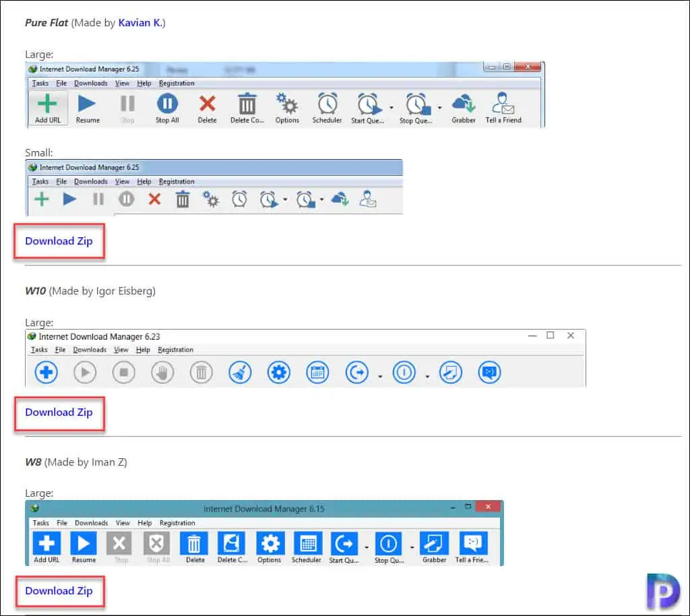
Task: Click Options gear tile in W8 toolbar
Action: [x=270, y=547]
